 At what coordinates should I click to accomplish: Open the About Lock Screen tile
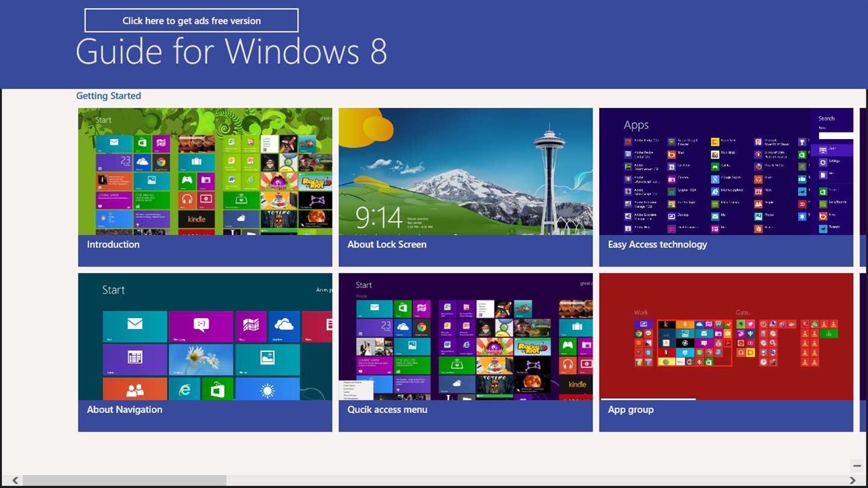(465, 187)
